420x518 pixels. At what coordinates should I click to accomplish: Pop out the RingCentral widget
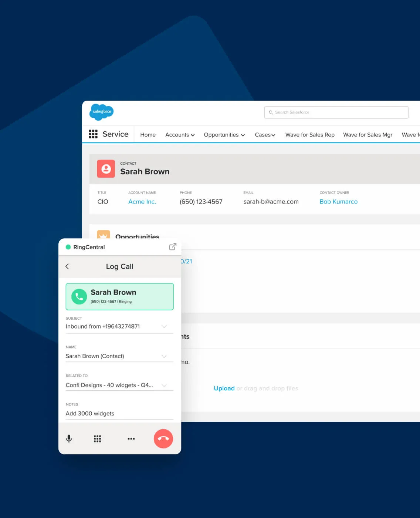(x=173, y=247)
